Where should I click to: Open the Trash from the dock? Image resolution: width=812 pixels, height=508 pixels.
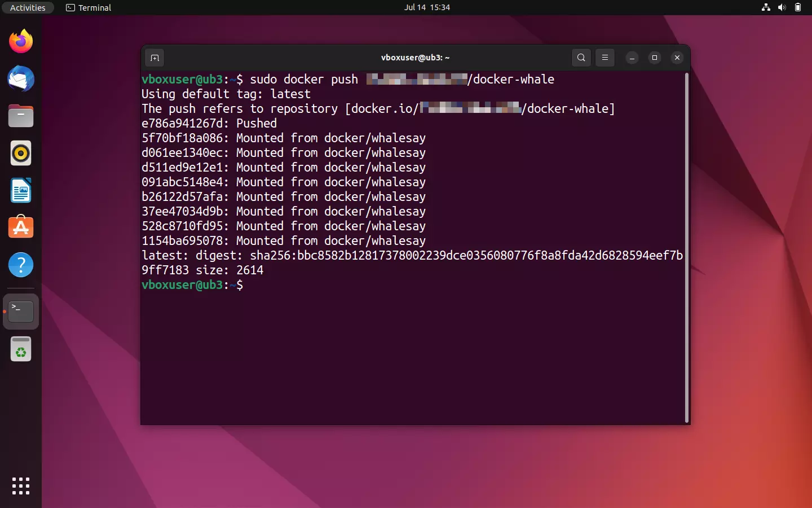[x=20, y=349]
